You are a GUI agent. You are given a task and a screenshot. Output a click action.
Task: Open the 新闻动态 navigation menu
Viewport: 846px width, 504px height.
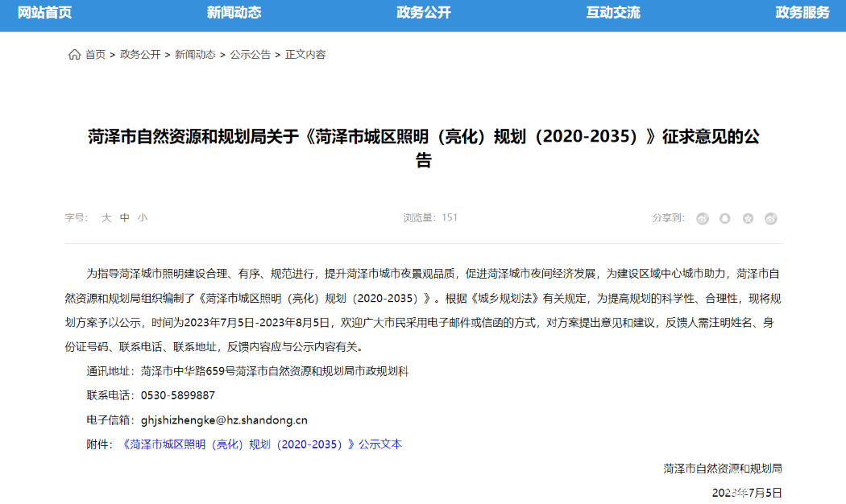click(x=234, y=12)
